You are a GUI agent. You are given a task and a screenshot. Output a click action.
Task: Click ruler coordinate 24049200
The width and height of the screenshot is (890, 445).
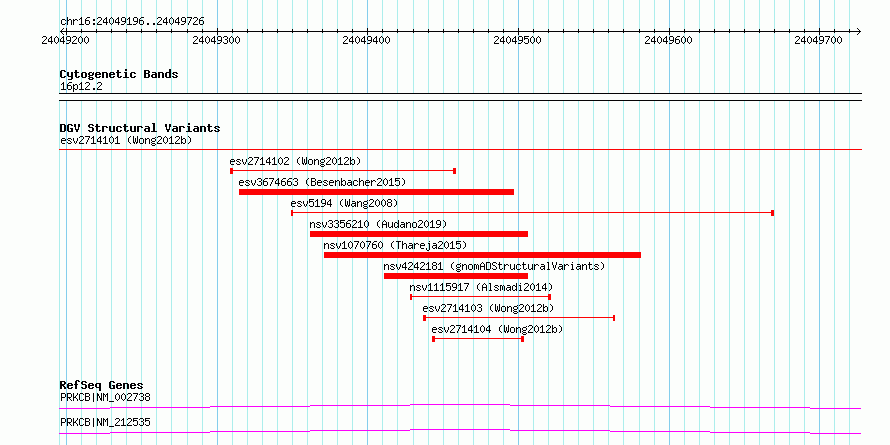coord(67,40)
